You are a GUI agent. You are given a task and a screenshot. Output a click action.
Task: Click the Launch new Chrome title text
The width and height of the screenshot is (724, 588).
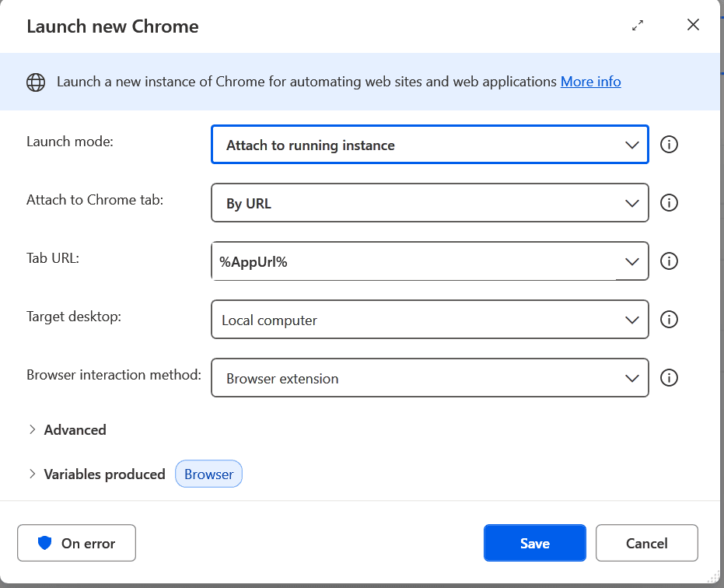tap(113, 26)
